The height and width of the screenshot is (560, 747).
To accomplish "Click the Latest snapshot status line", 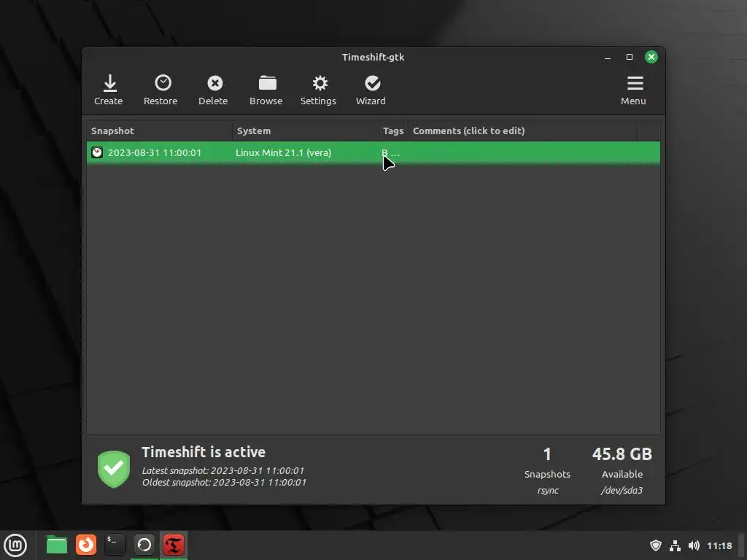I will click(x=223, y=470).
